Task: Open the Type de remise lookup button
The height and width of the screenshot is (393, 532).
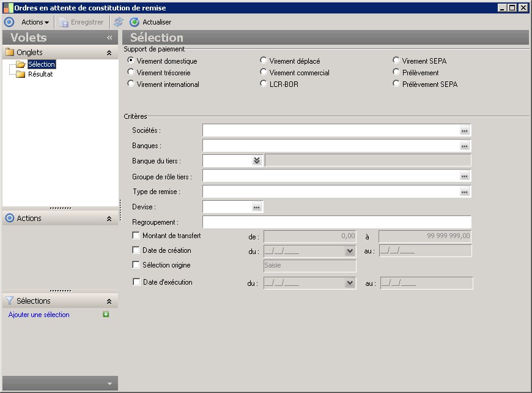Action: point(465,192)
